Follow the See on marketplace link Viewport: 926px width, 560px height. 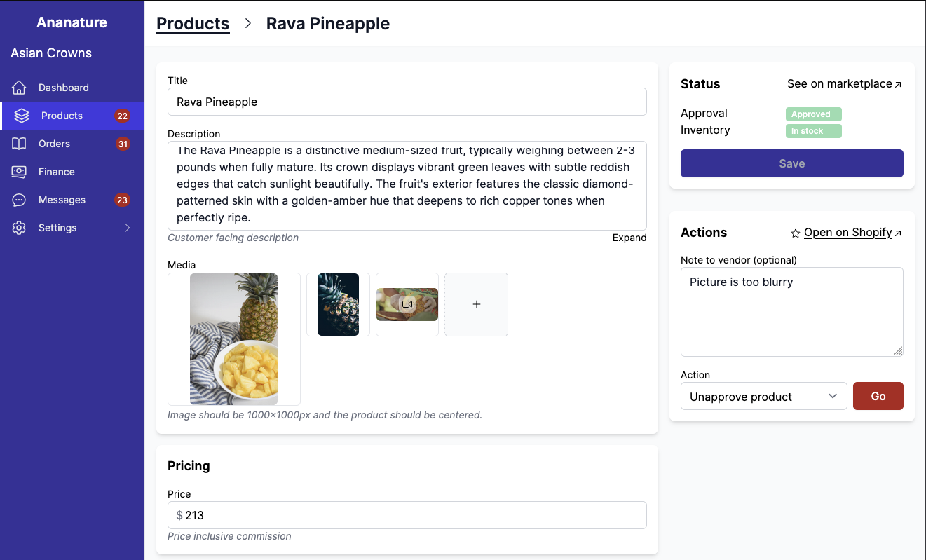(840, 84)
